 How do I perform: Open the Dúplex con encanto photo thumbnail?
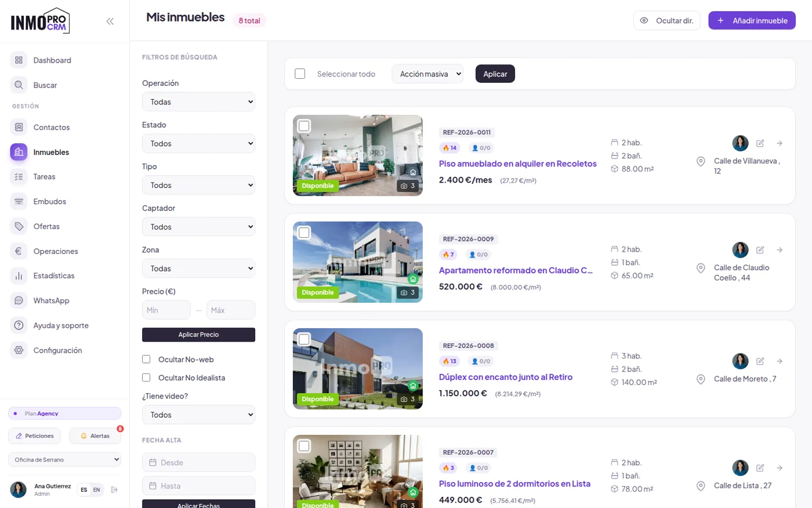(358, 369)
